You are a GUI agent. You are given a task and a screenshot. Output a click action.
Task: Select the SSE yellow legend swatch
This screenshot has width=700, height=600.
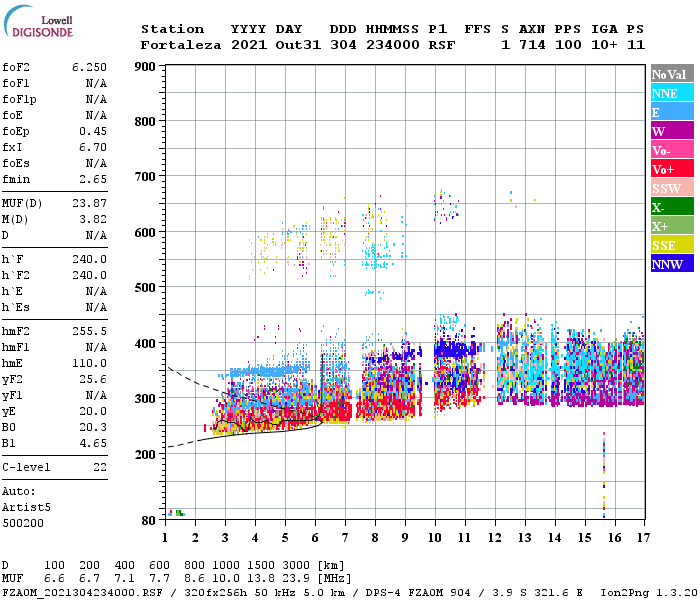672,245
